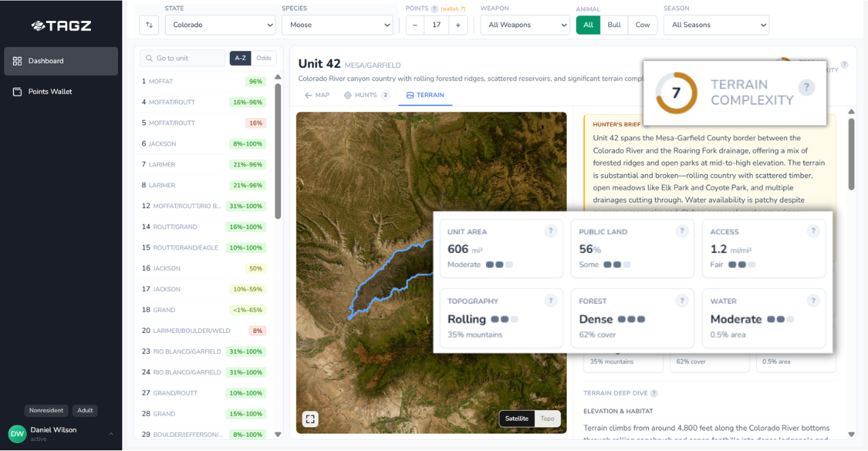The image size is (868, 451).
Task: Click the sort arrows icon above unit list
Action: tap(149, 24)
